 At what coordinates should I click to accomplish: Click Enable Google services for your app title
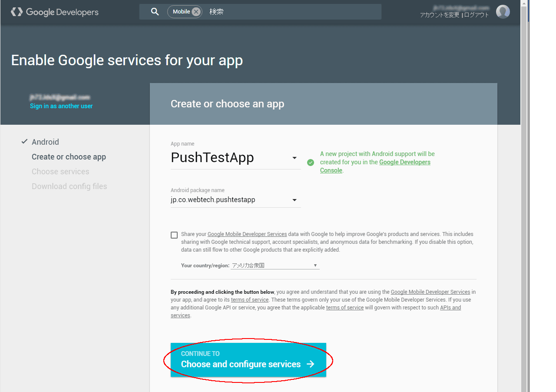click(127, 60)
